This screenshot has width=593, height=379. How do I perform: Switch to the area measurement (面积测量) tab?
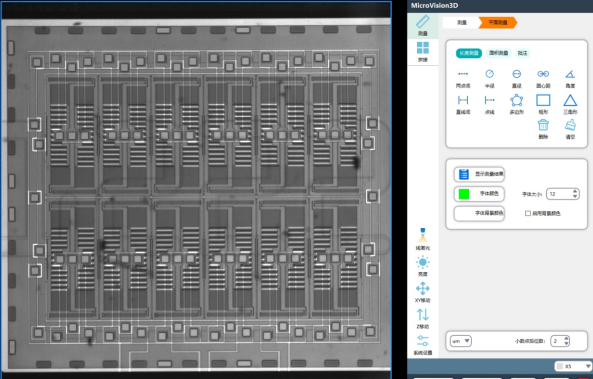pos(498,53)
